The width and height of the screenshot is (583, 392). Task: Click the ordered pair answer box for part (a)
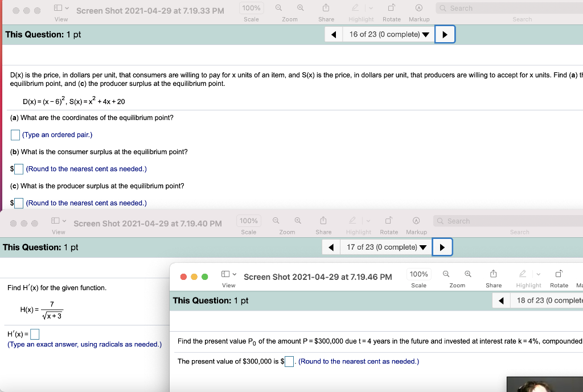pos(15,135)
